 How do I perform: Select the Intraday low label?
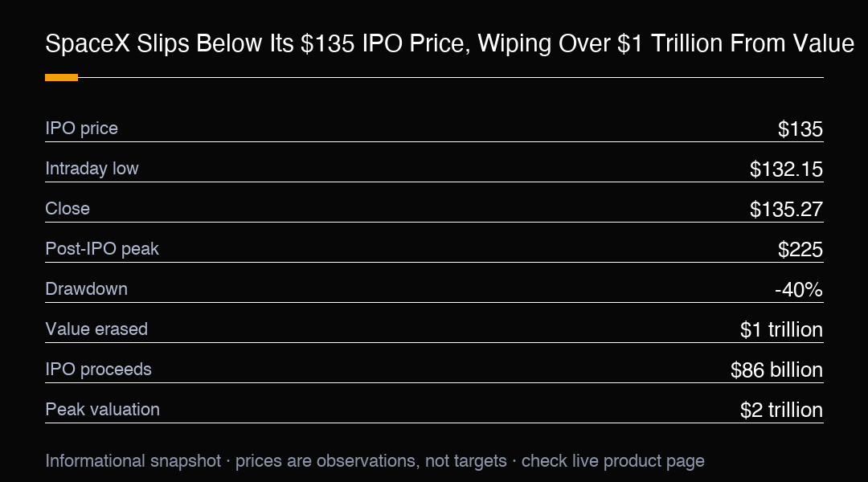pos(92,168)
